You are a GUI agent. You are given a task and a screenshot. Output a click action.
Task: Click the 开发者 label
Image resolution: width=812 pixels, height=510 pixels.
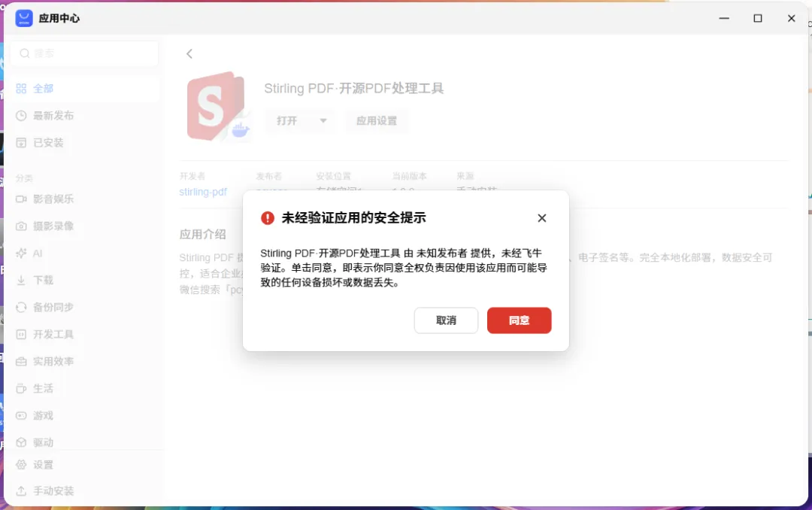[192, 176]
